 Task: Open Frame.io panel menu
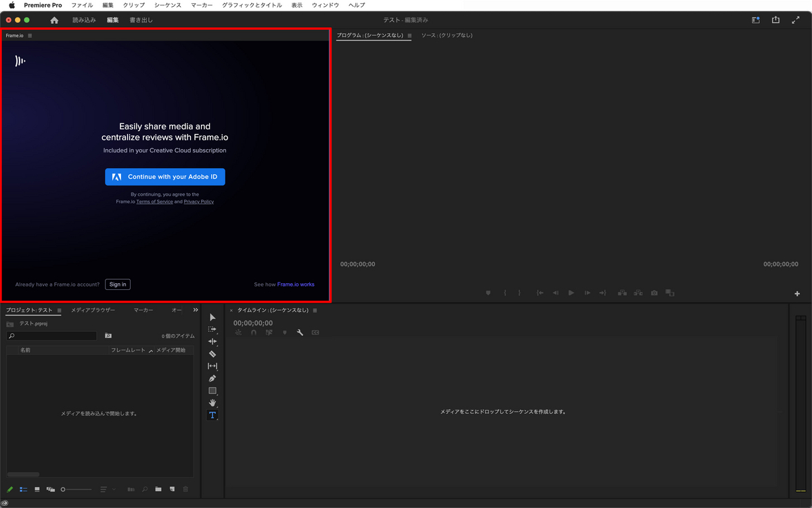click(x=30, y=35)
